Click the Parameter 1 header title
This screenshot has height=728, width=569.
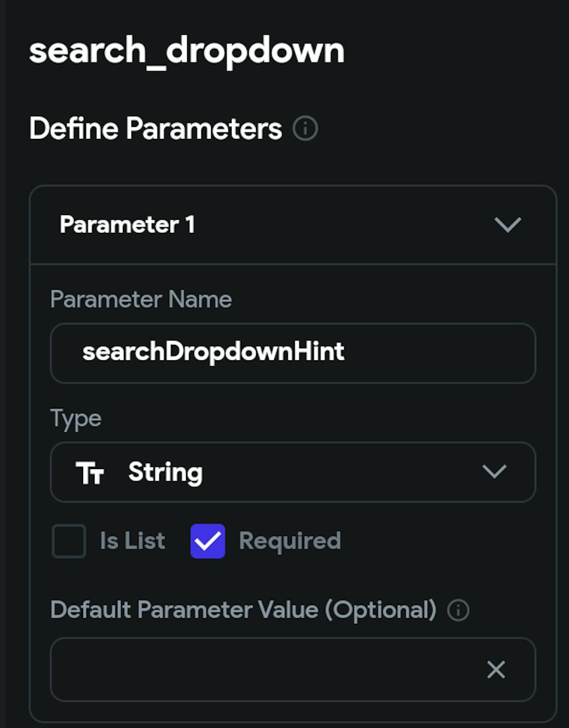[x=127, y=224]
